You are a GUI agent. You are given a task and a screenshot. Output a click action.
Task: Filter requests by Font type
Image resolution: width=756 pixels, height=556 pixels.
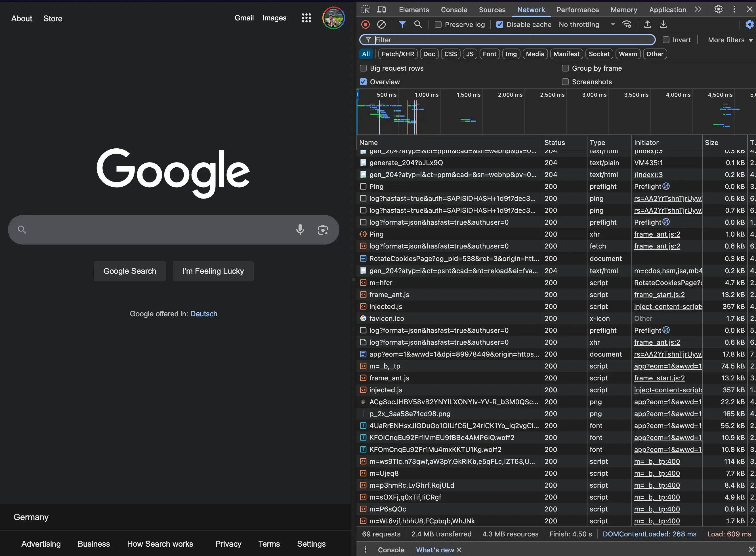click(x=490, y=54)
